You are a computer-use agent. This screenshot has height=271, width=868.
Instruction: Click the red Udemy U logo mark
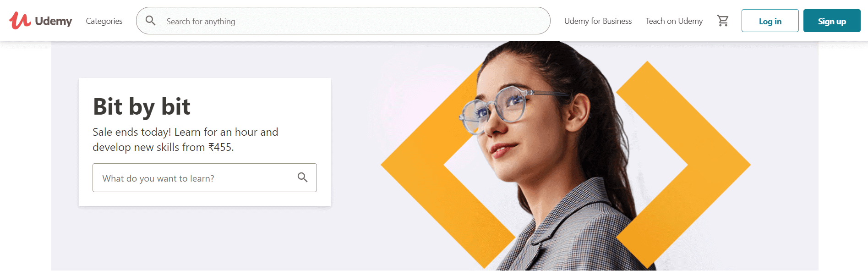[20, 21]
